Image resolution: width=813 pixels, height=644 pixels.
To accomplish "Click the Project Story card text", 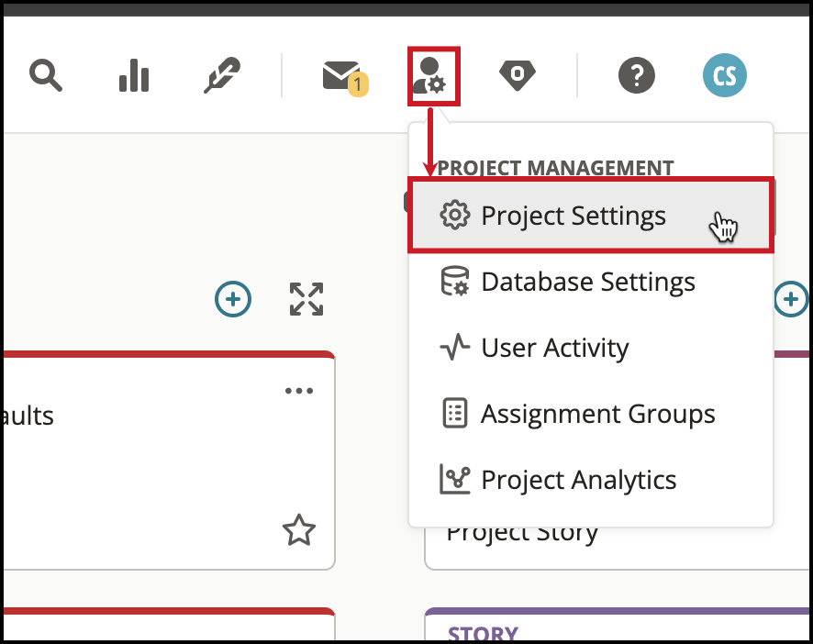I will coord(522,533).
